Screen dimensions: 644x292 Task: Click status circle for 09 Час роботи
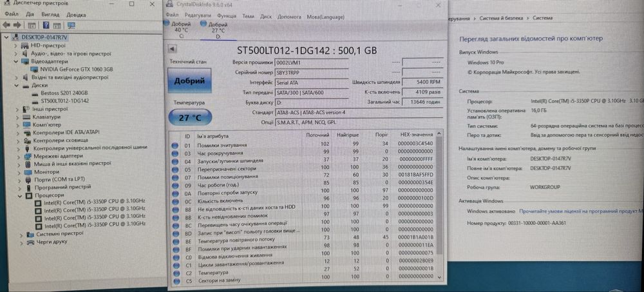click(176, 184)
